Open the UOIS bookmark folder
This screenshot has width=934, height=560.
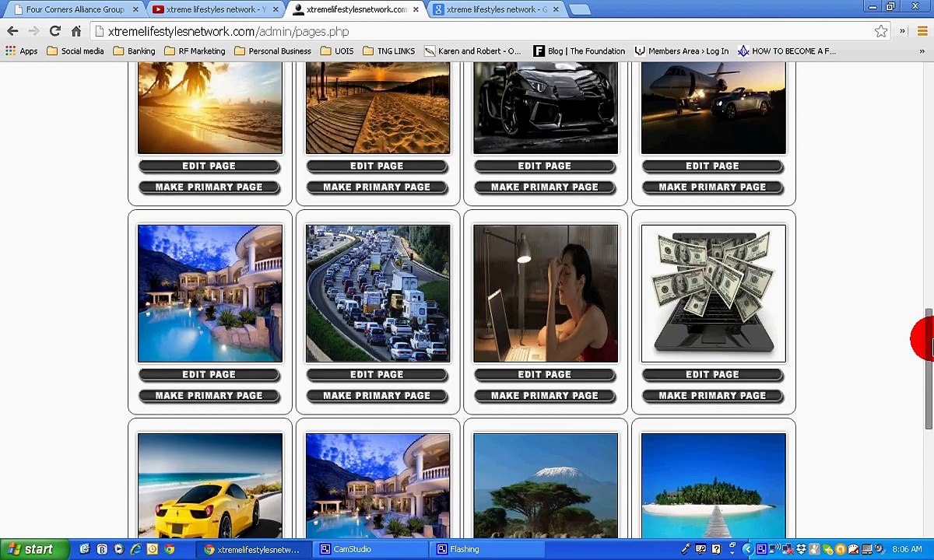(x=337, y=51)
